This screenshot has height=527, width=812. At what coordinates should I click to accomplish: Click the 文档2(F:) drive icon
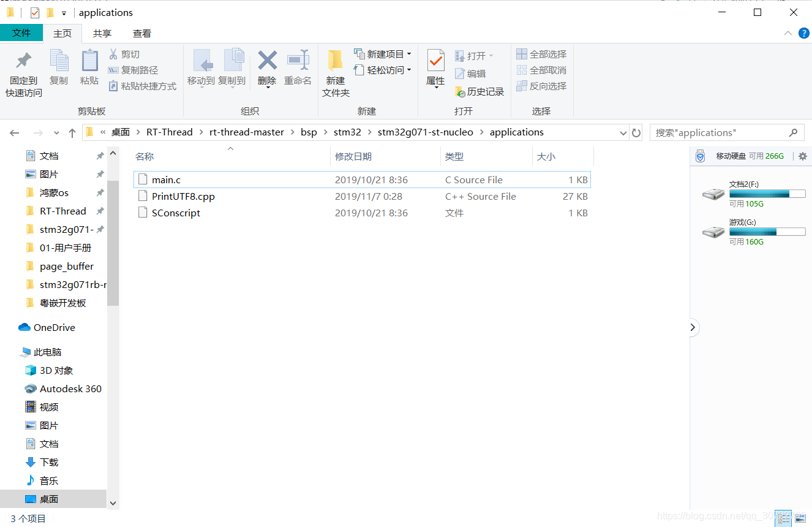[x=713, y=194]
